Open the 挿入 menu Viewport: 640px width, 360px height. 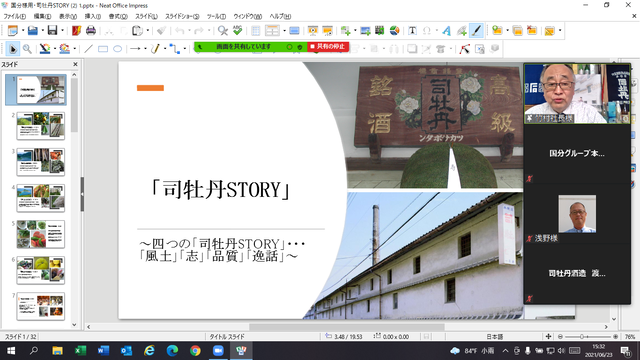[93, 16]
